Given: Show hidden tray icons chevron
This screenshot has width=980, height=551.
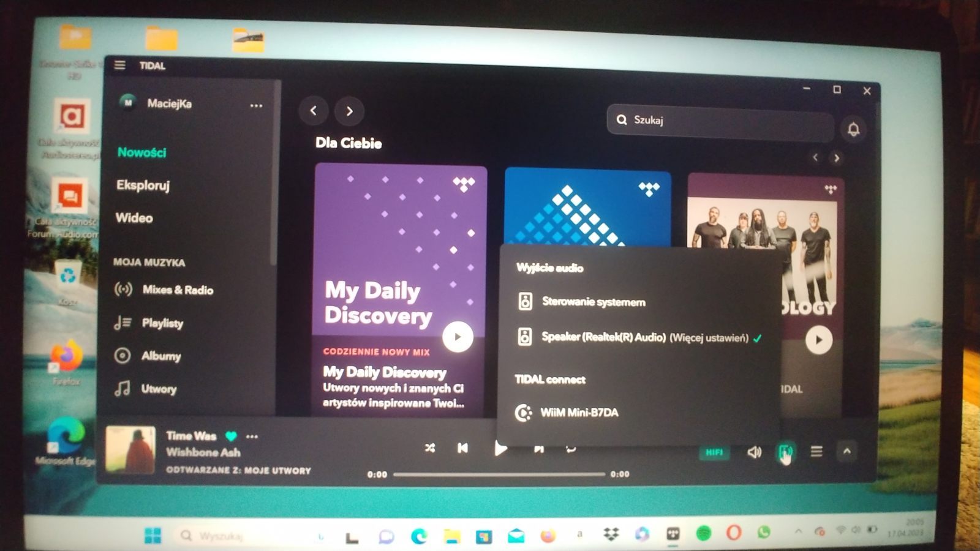Looking at the screenshot, I should (x=798, y=531).
